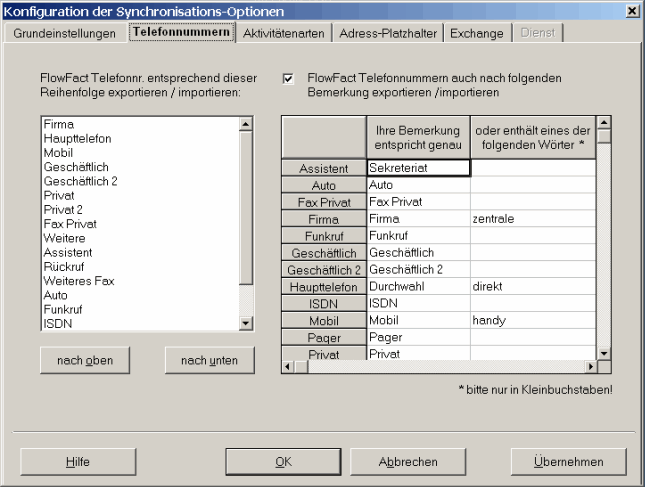Open Hilfe for this dialog

(x=78, y=462)
